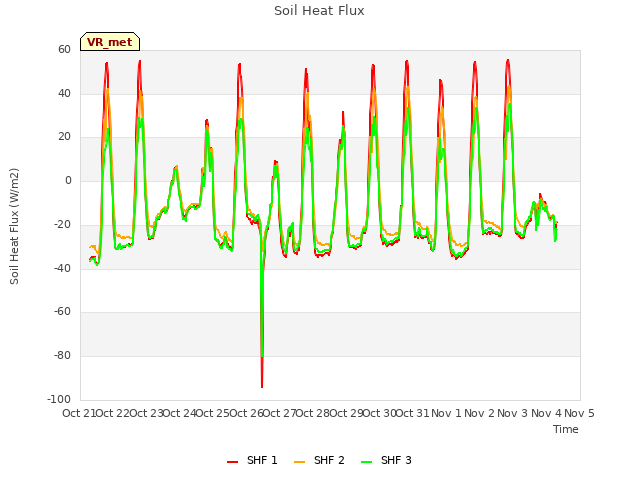Click the -40 y-axis tick label

[62, 268]
